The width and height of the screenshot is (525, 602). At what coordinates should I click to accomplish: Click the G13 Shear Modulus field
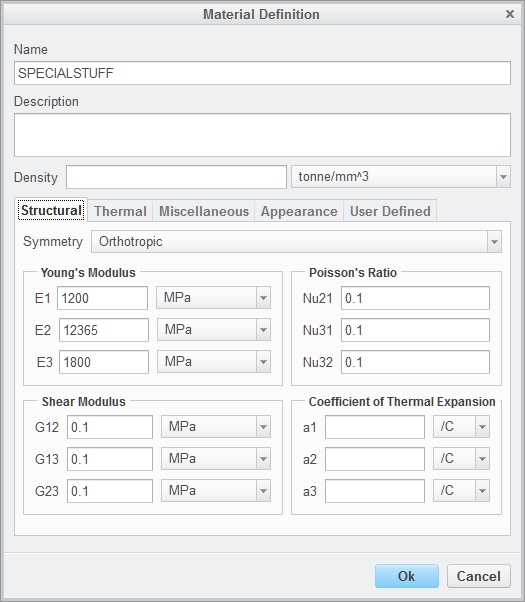click(110, 459)
